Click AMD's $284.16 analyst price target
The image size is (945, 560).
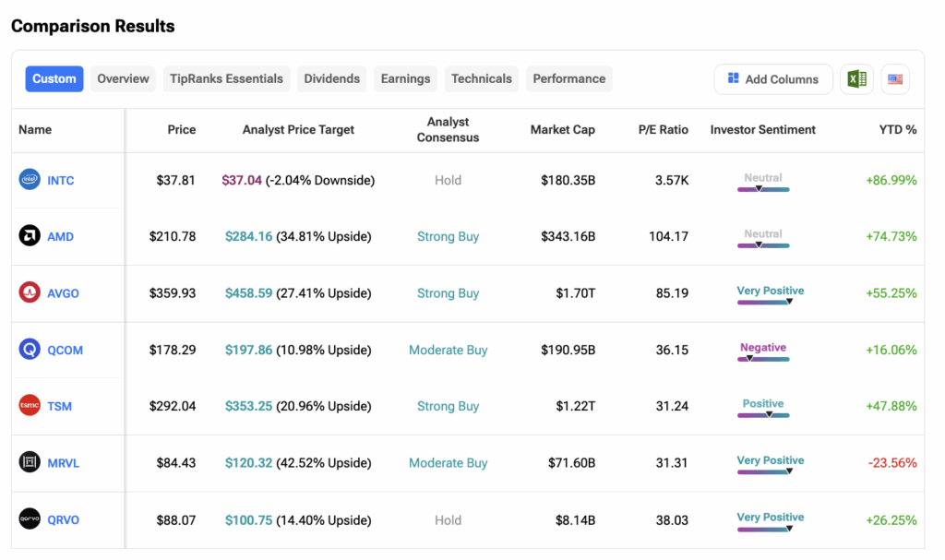248,236
